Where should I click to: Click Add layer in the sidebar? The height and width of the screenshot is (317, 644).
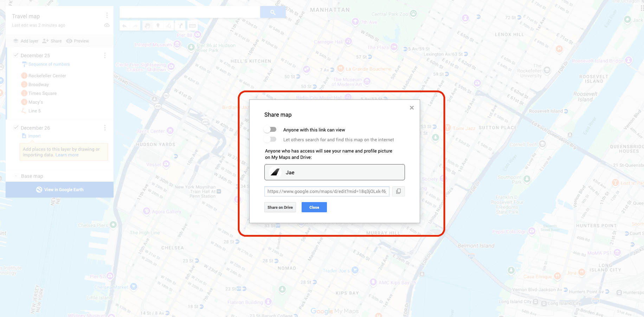26,41
